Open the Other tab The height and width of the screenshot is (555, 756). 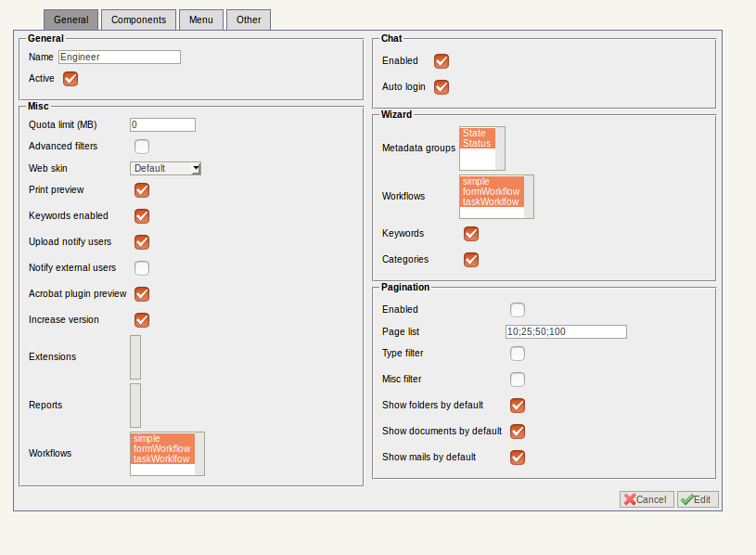(248, 19)
